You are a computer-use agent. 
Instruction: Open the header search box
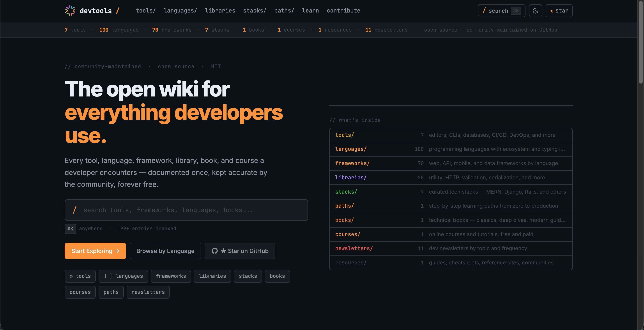(x=501, y=11)
